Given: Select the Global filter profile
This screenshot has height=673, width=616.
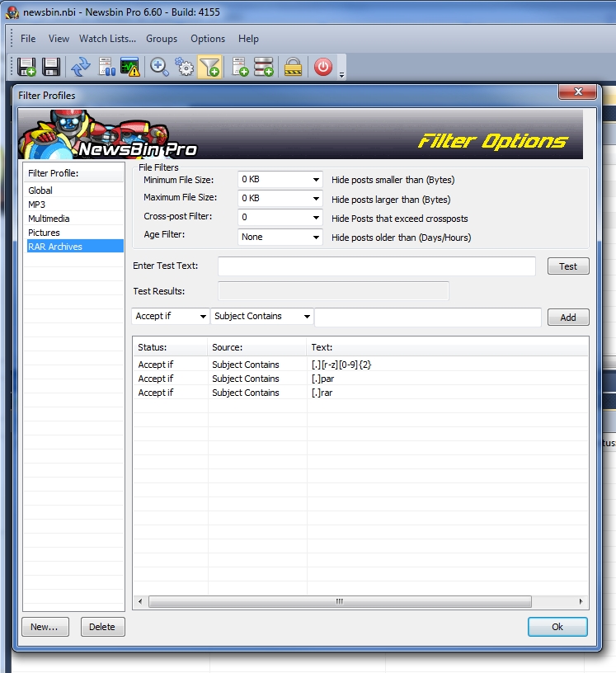Looking at the screenshot, I should [x=75, y=191].
